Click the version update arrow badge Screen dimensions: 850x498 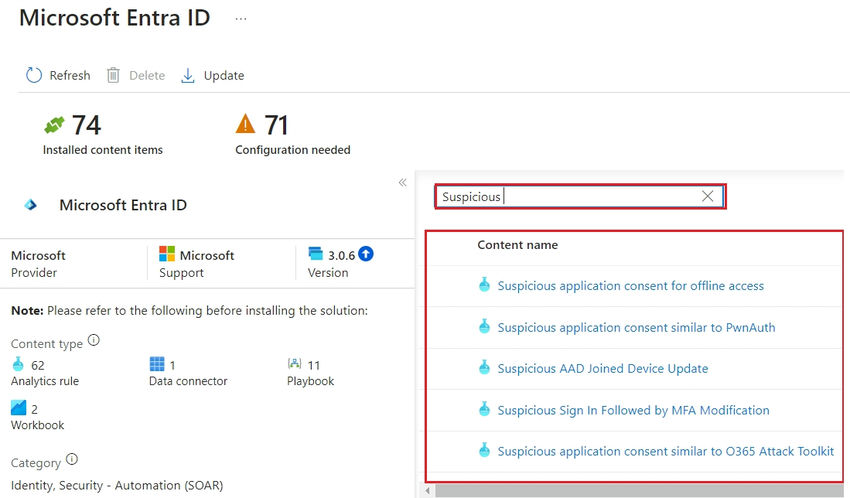(x=366, y=254)
